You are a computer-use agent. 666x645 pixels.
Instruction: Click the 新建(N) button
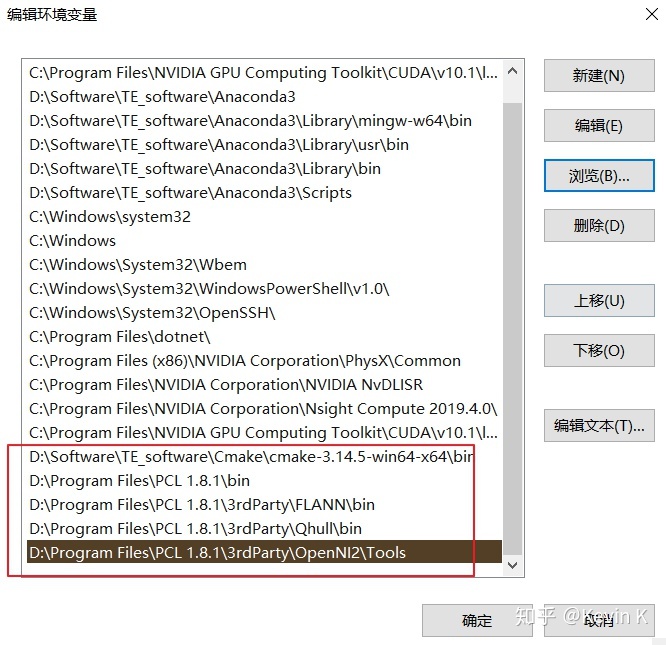click(x=599, y=76)
